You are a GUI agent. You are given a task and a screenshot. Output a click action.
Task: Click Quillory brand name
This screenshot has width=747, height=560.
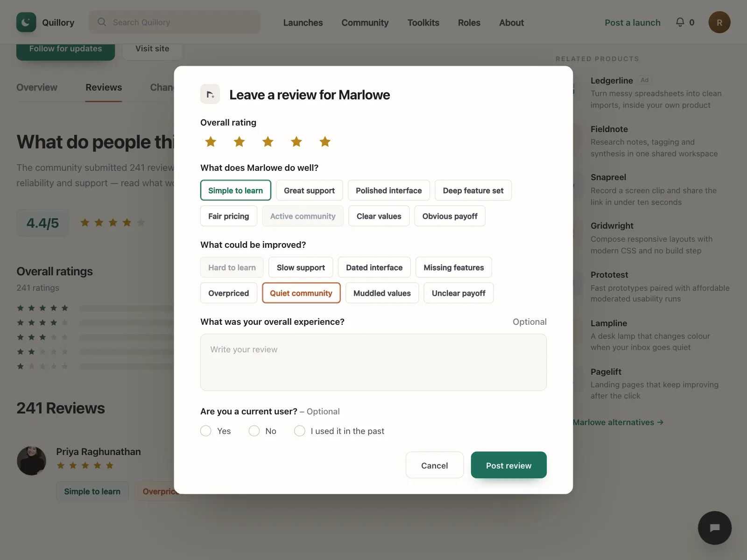pos(58,22)
